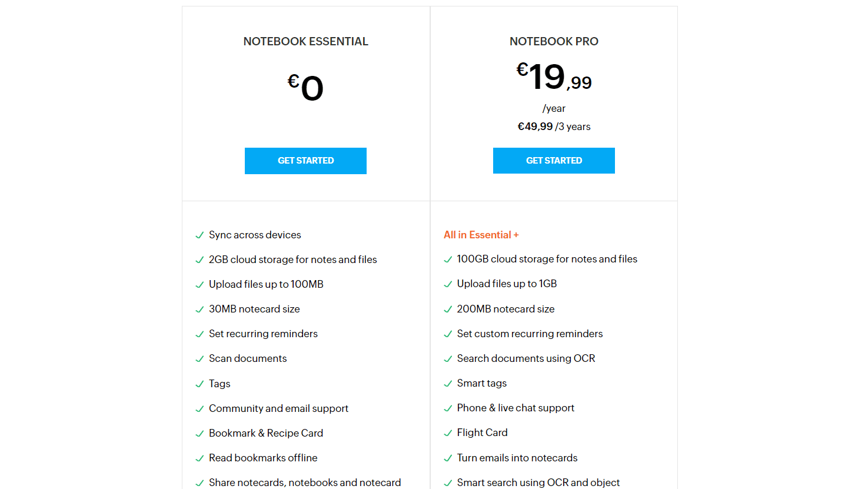The image size is (868, 489).
Task: Click the checkmark next to Search documents using OCR
Action: [447, 358]
